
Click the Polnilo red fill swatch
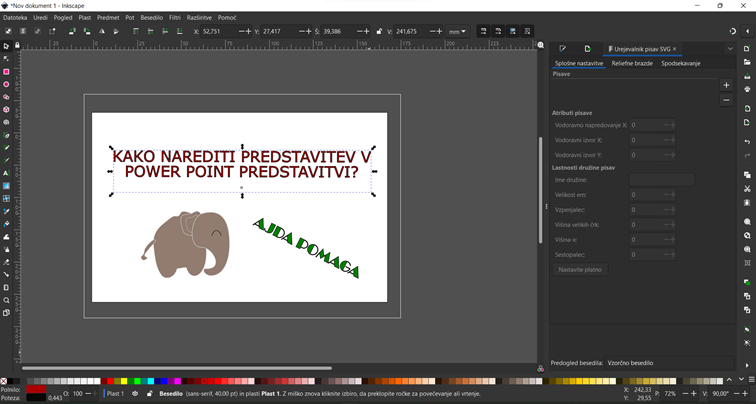pyautogui.click(x=36, y=389)
